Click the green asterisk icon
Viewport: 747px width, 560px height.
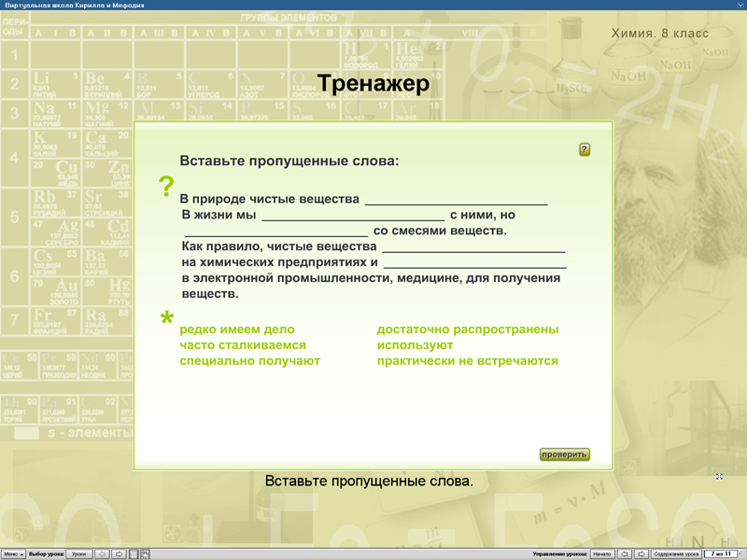[166, 318]
